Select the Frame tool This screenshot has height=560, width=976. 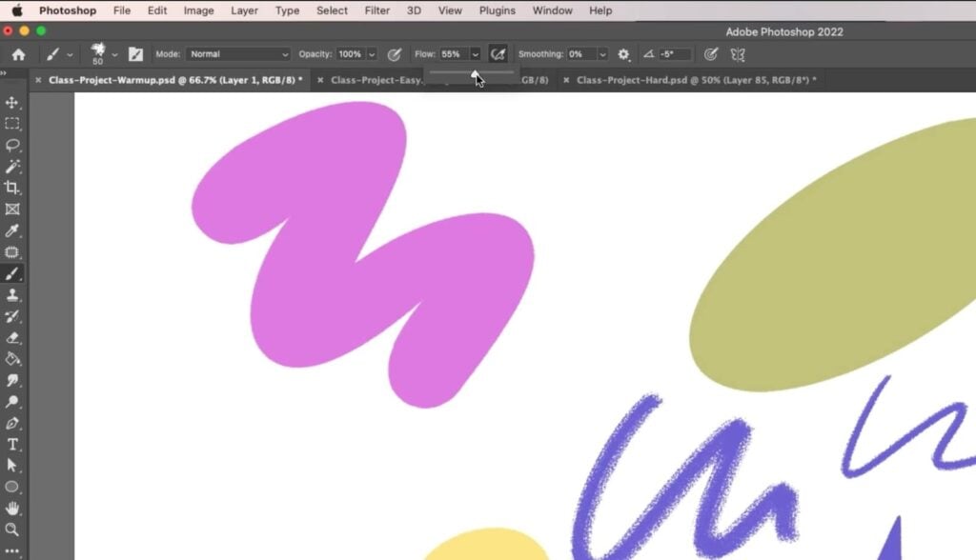click(x=11, y=210)
